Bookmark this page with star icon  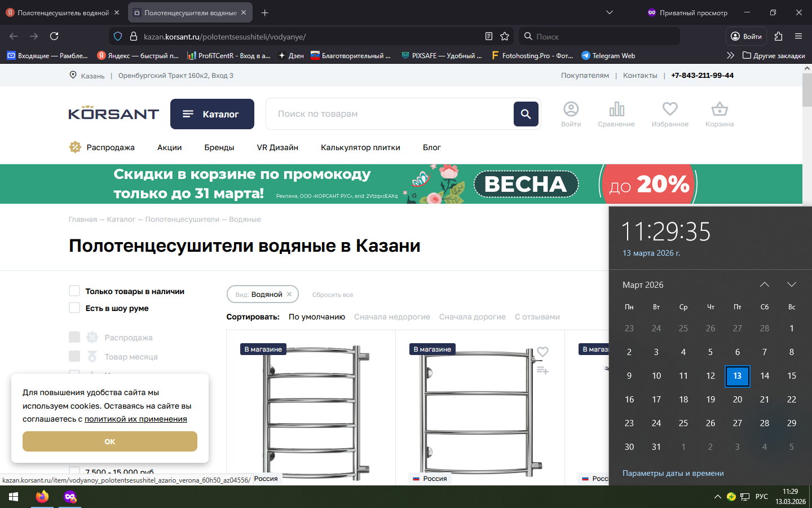[505, 36]
